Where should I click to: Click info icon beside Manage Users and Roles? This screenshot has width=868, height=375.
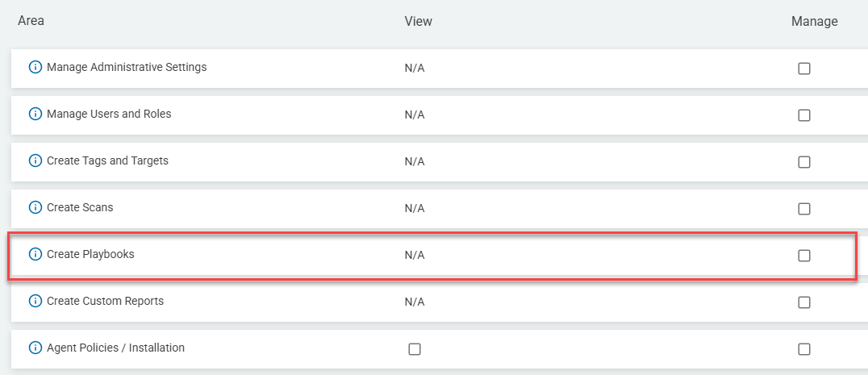35,115
